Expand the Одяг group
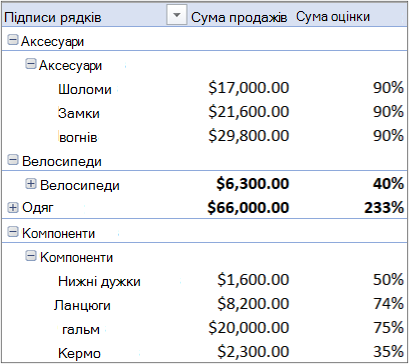The image size is (409, 364). [x=12, y=208]
